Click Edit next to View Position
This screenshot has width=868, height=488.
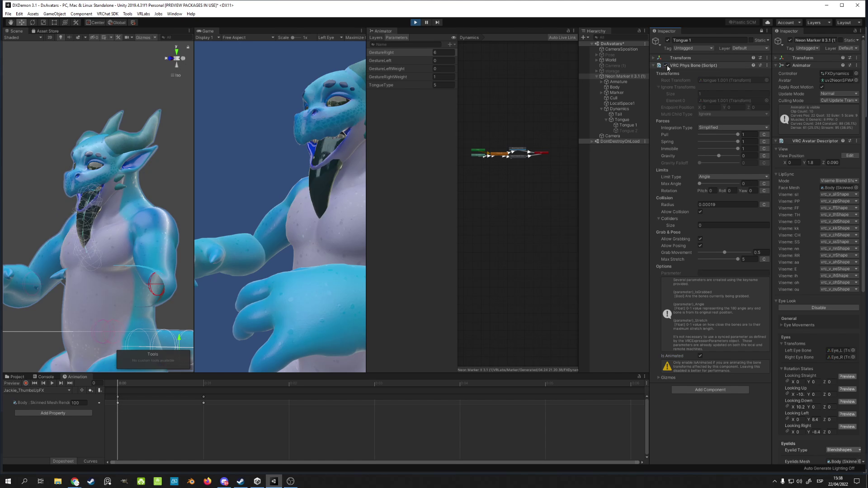click(850, 156)
